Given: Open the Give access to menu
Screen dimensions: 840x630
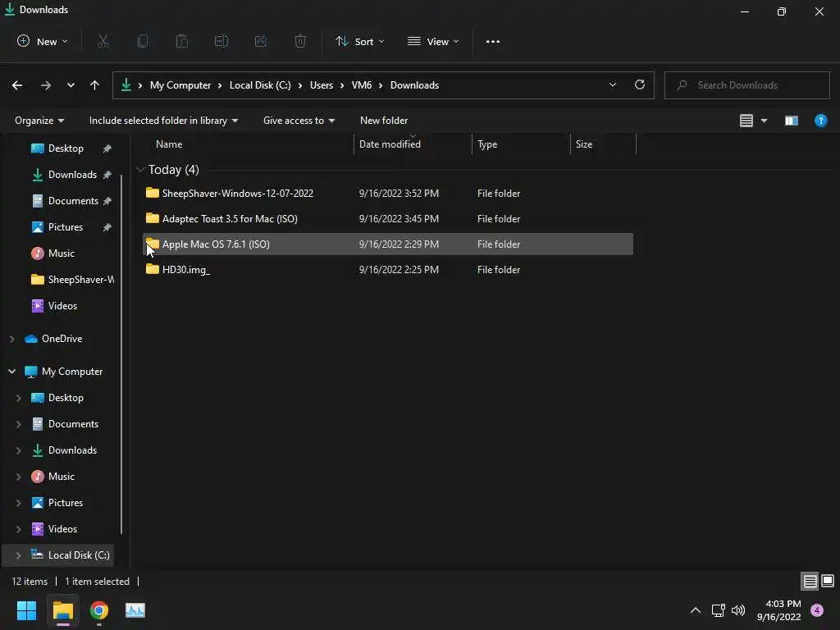Looking at the screenshot, I should tap(299, 121).
